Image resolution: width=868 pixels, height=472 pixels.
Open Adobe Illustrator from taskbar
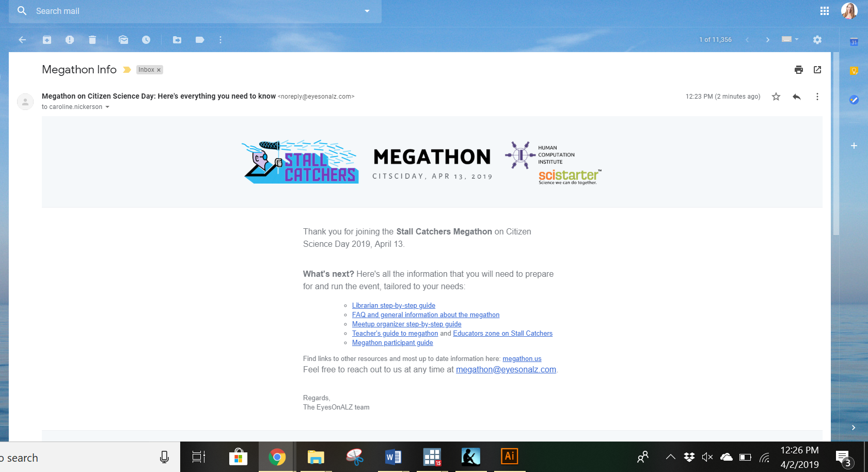(x=510, y=456)
